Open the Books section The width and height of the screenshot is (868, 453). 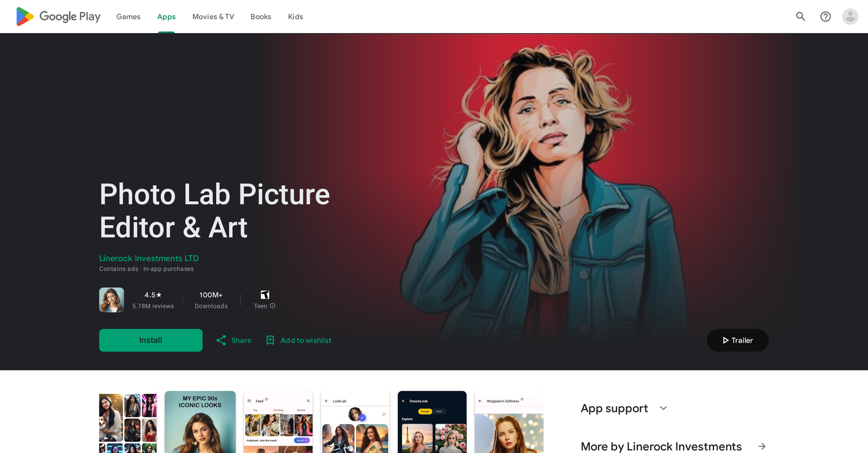click(260, 17)
